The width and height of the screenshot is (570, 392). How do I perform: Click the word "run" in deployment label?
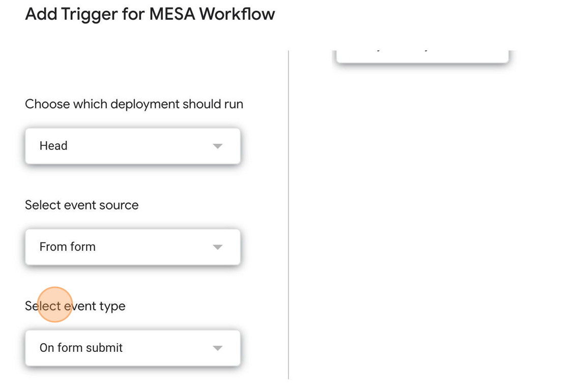coord(234,104)
